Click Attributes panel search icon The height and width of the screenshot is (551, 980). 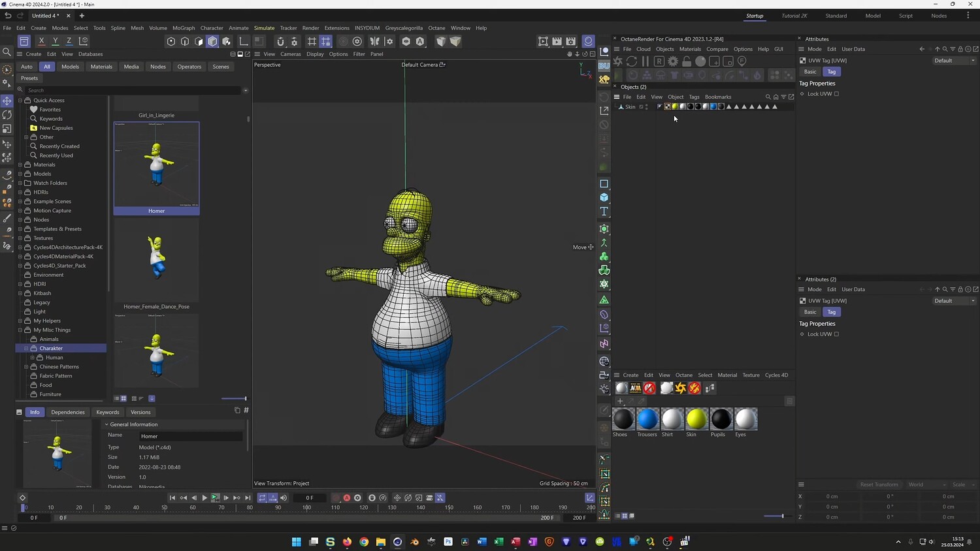(x=945, y=49)
